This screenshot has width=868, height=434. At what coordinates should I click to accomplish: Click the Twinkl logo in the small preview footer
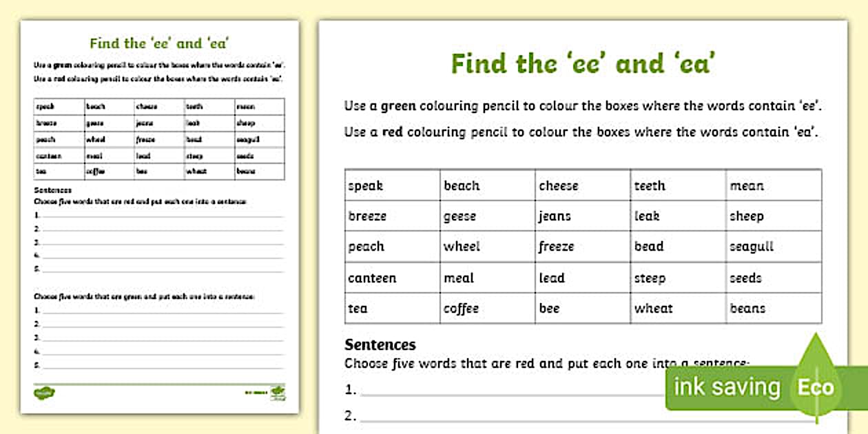[45, 393]
